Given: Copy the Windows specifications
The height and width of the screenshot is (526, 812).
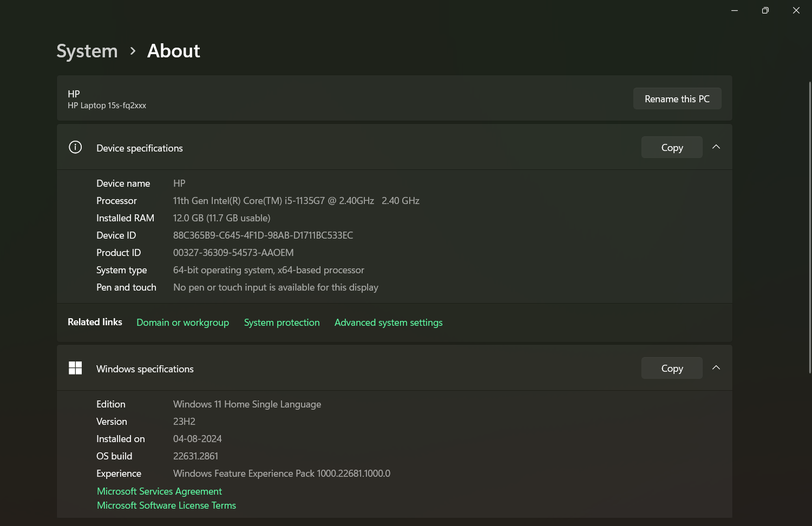Looking at the screenshot, I should click(x=672, y=369).
